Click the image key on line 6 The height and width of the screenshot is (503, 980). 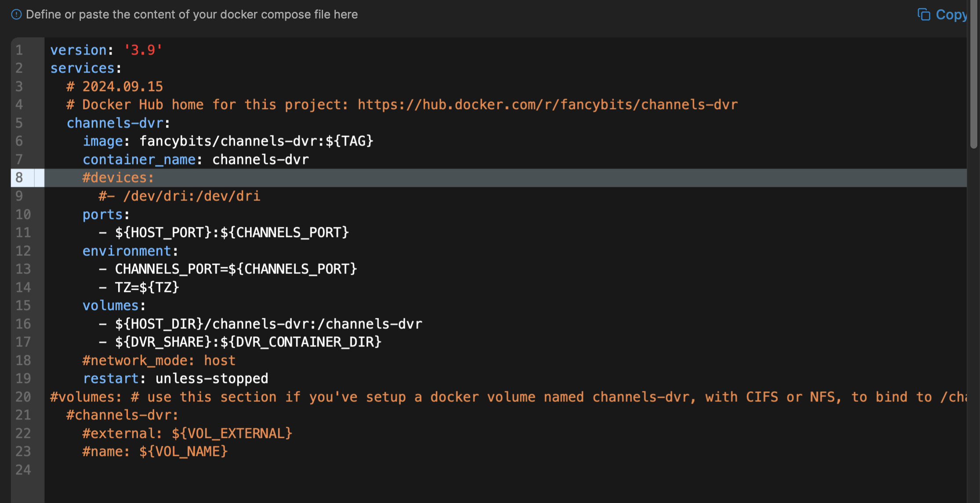coord(103,141)
